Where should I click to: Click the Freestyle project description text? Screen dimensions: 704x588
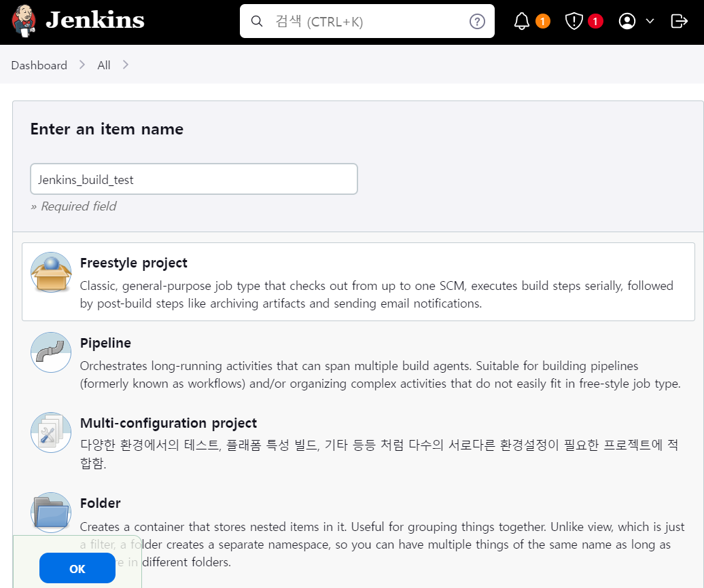pos(376,295)
